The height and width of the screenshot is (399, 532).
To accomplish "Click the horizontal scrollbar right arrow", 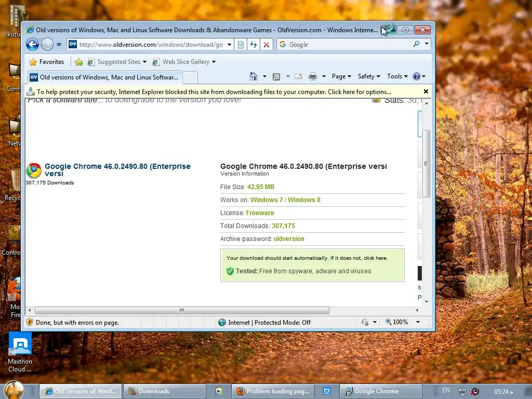I will [x=417, y=310].
